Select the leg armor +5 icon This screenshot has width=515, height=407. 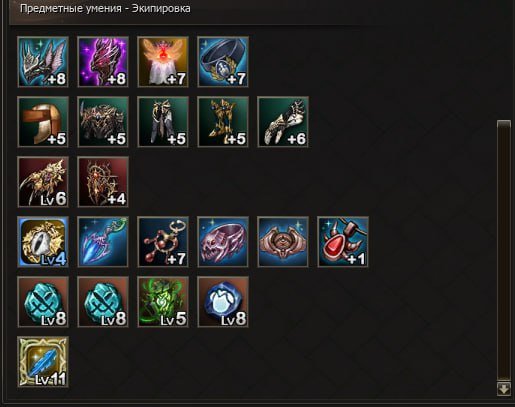point(163,122)
